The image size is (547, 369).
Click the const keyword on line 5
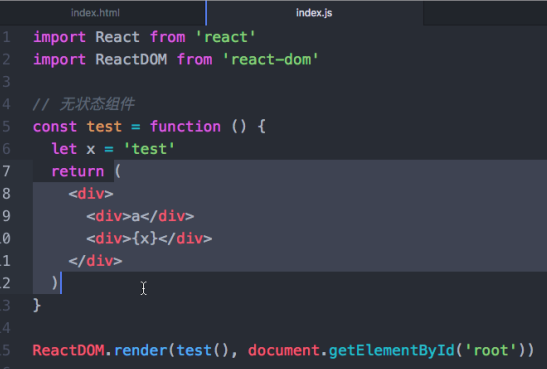55,126
